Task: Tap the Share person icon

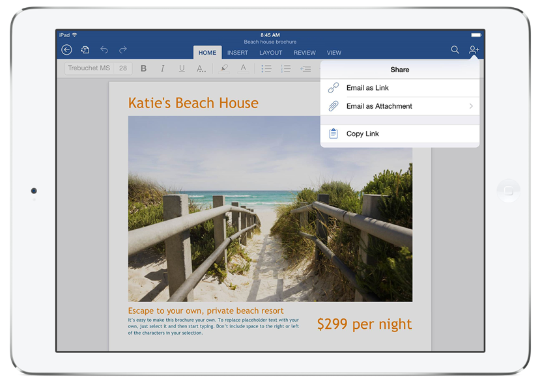Action: [x=474, y=50]
